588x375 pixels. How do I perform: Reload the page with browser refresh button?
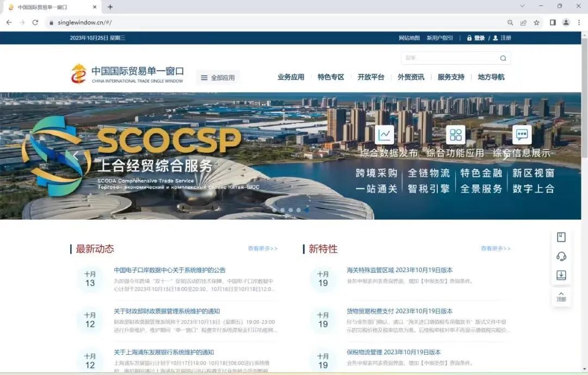[x=35, y=22]
